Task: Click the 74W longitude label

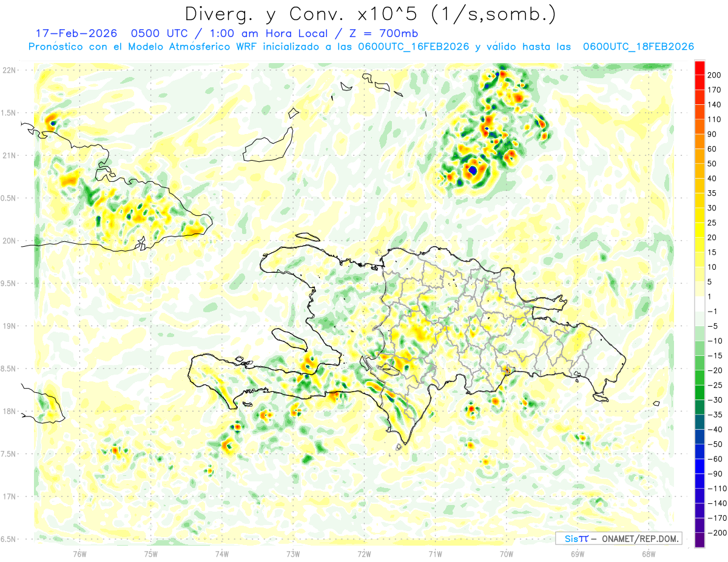Action: click(221, 554)
